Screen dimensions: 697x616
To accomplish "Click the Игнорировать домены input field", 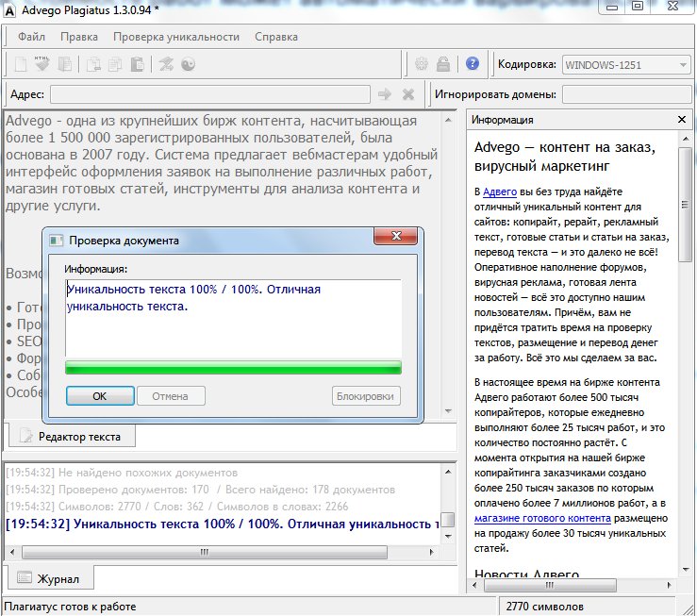I will (x=627, y=94).
